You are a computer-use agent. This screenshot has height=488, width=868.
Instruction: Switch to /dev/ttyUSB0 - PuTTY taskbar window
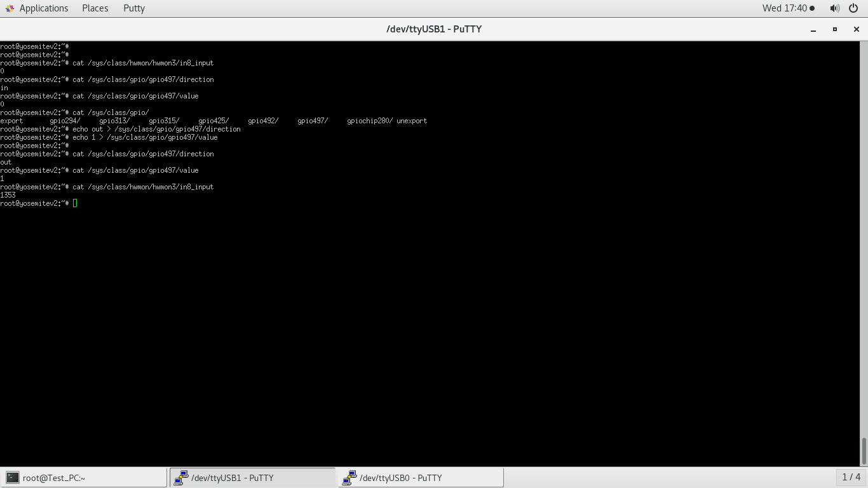click(x=422, y=478)
